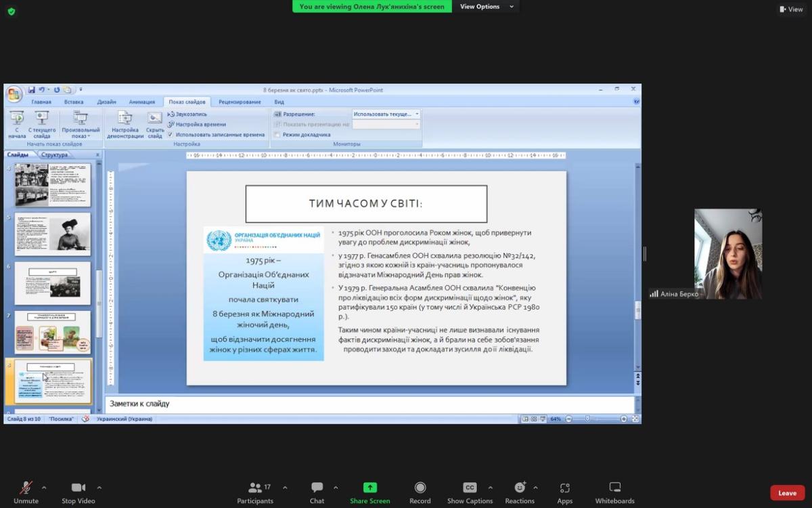Screen dimensions: 812x508
Task: Click the shared PowerPoint «Рецензирование» tab
Action: coord(240,102)
